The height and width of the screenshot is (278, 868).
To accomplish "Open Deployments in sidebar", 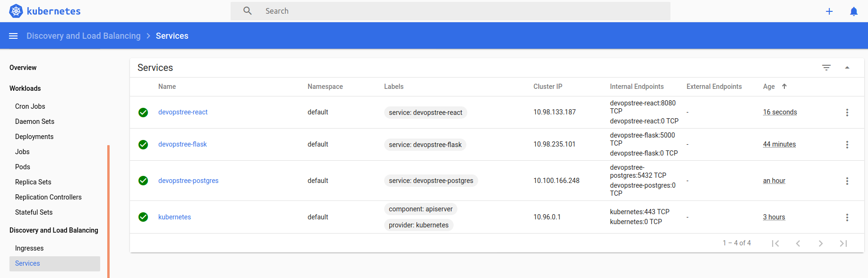I will pos(34,137).
